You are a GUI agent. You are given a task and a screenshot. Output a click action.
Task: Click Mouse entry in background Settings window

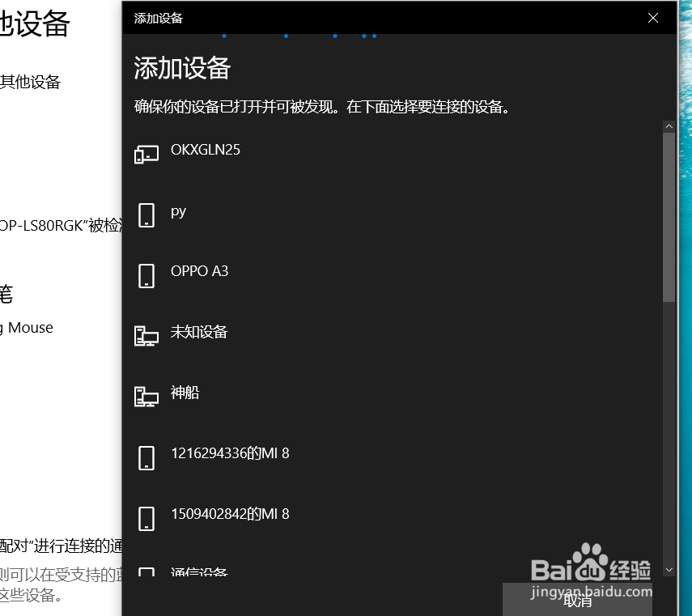point(28,328)
